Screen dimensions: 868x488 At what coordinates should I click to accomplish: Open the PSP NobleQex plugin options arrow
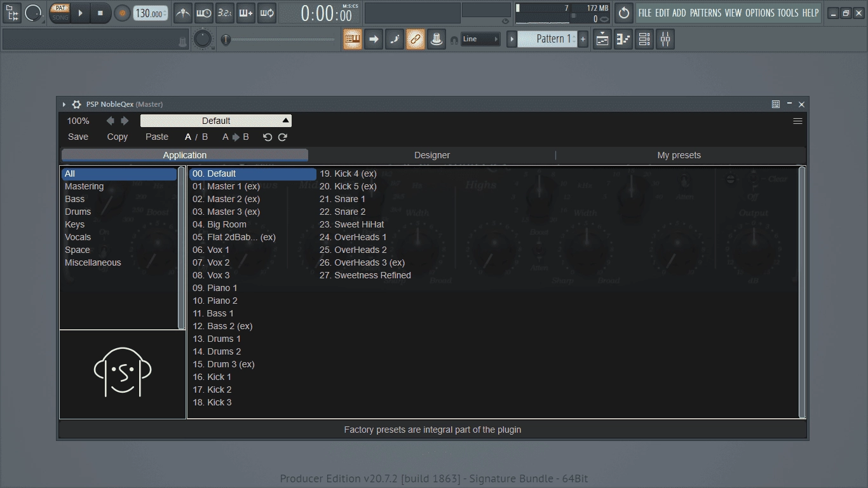(x=64, y=104)
